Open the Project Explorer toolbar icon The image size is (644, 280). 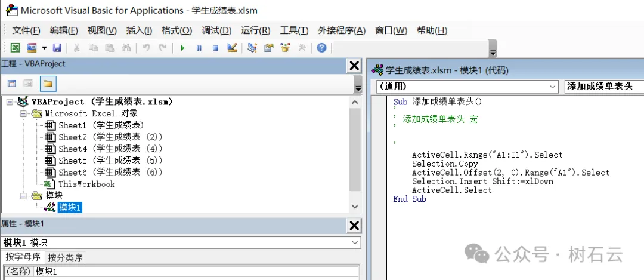pyautogui.click(x=252, y=48)
